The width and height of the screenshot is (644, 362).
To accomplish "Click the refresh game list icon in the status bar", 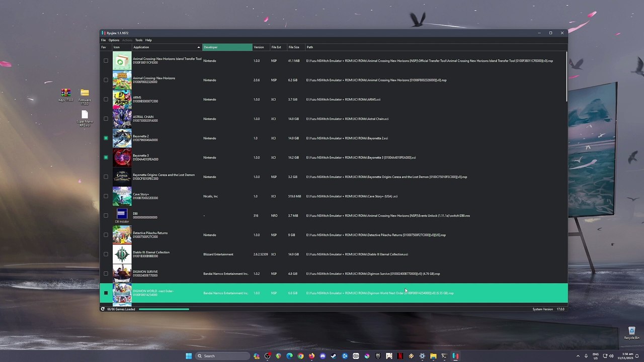I will (103, 309).
